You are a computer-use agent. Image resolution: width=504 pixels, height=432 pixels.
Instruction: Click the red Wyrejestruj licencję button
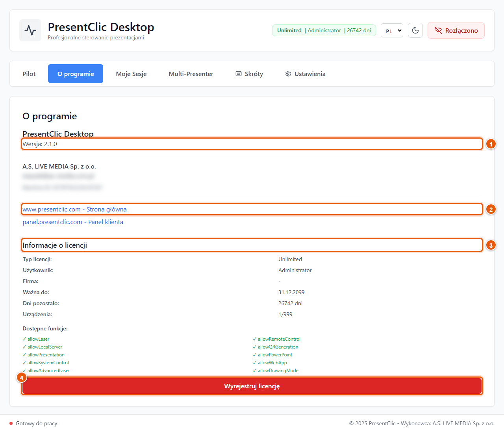(252, 386)
